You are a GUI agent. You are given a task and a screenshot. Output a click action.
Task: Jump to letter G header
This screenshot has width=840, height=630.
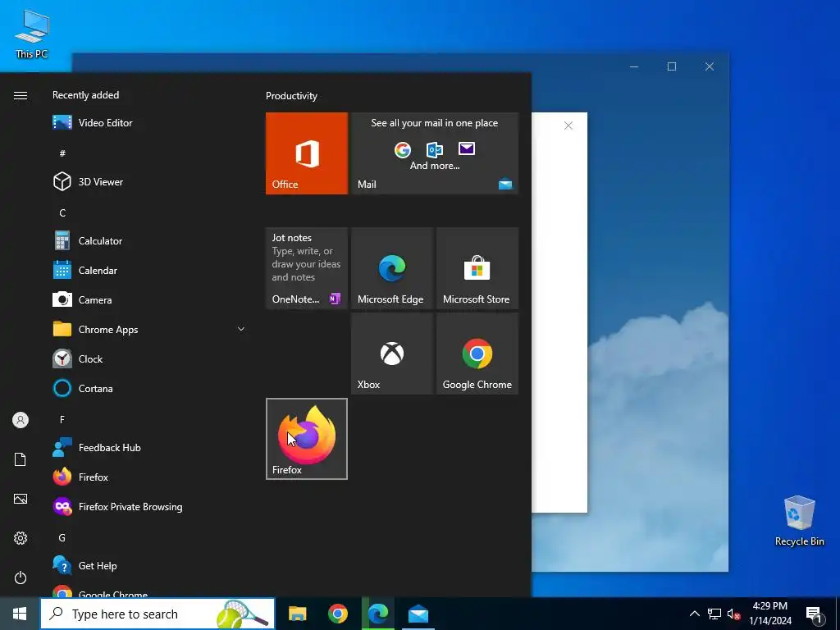point(62,537)
